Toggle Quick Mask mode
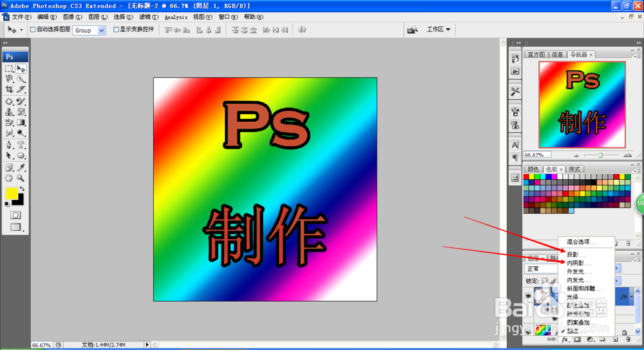The image size is (644, 350). coord(15,215)
